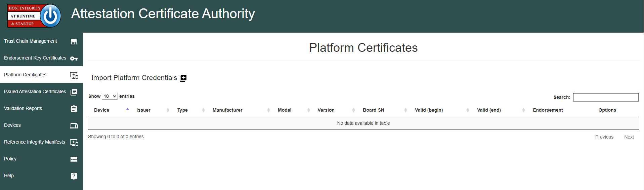This screenshot has width=644, height=190.
Task: Open the Help page
Action: [41, 176]
